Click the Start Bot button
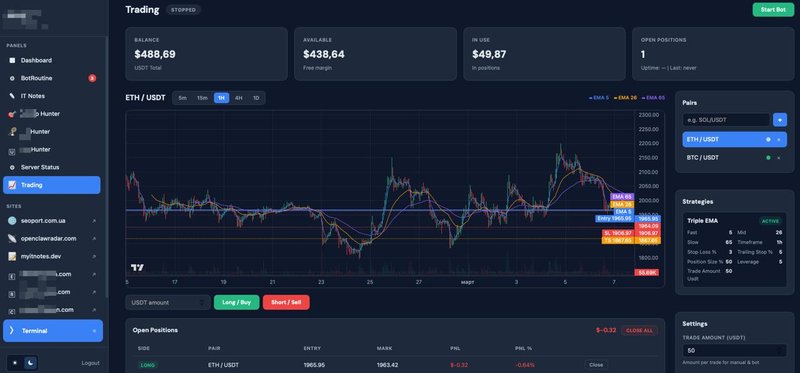This screenshot has height=373, width=800. click(x=773, y=10)
